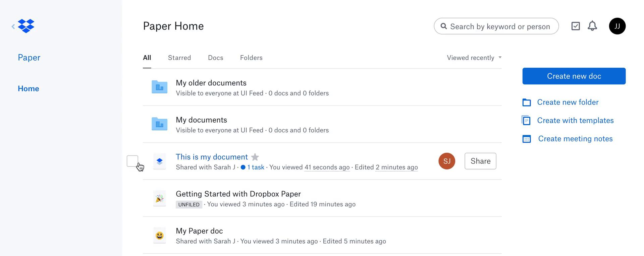
Task: Click the This is my document file icon
Action: click(x=160, y=161)
